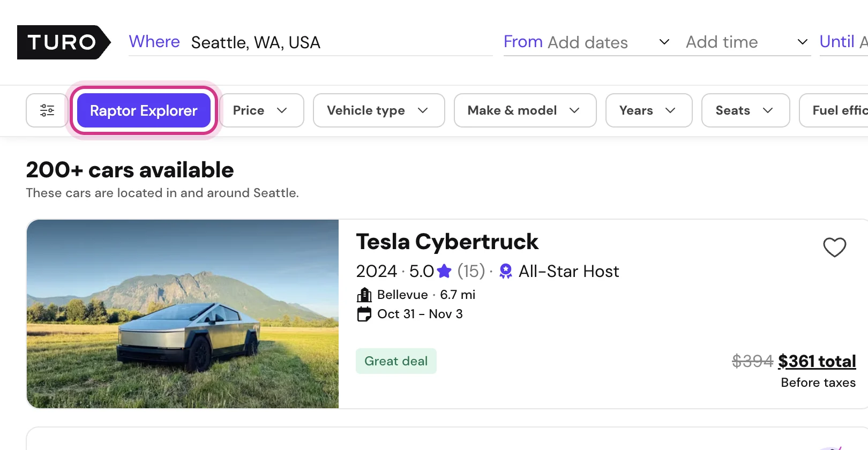Click the All-Star Host label

pyautogui.click(x=569, y=271)
